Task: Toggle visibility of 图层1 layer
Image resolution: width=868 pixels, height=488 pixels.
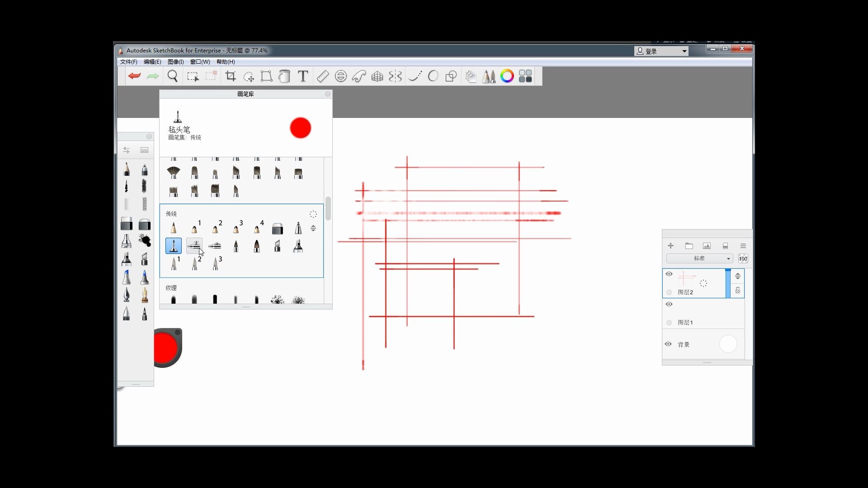Action: pyautogui.click(x=669, y=304)
